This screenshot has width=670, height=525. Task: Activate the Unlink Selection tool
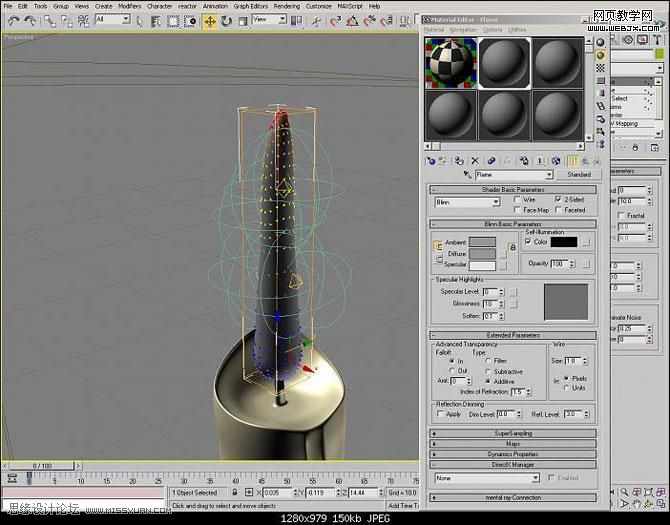67,21
